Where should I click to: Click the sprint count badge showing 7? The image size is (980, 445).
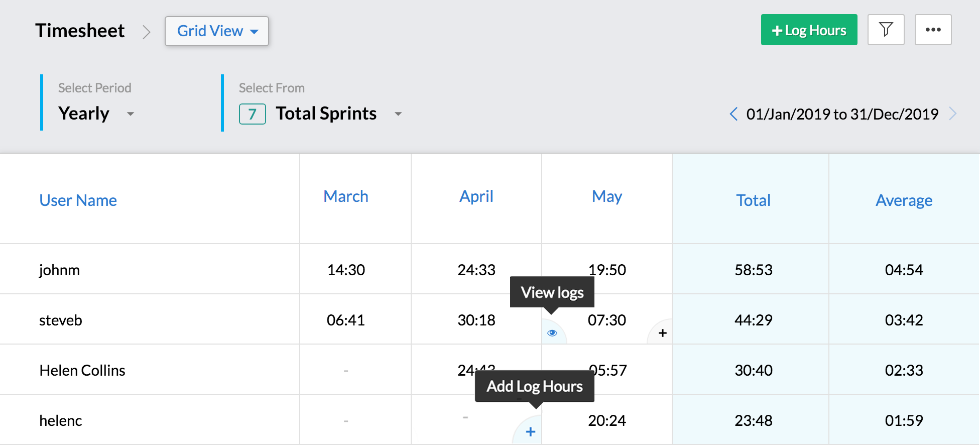click(252, 114)
